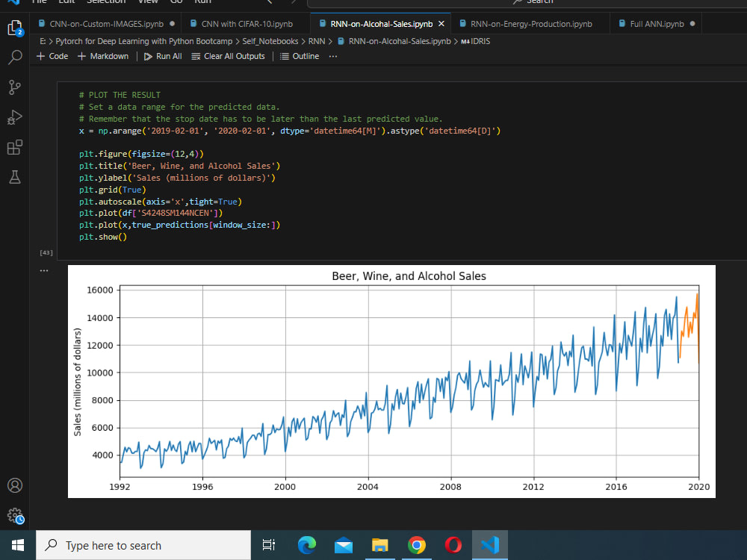Click the Beer, Wine, and Alcohol Sales chart
This screenshot has height=560, width=747.
click(391, 382)
